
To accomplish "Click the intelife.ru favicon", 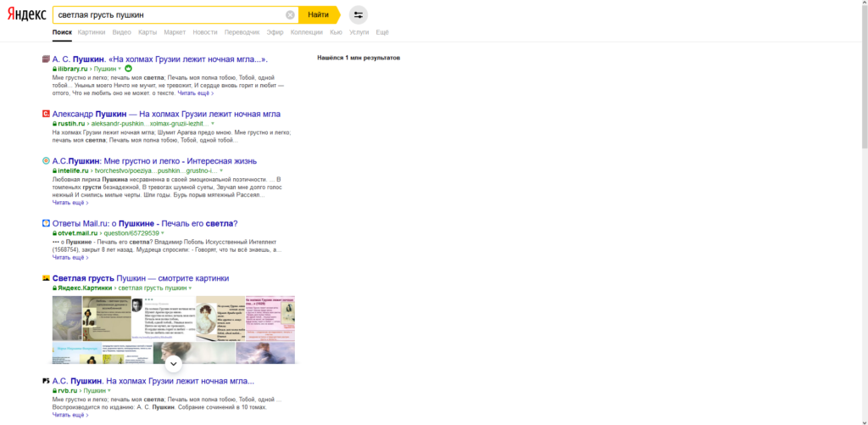I will tap(46, 160).
